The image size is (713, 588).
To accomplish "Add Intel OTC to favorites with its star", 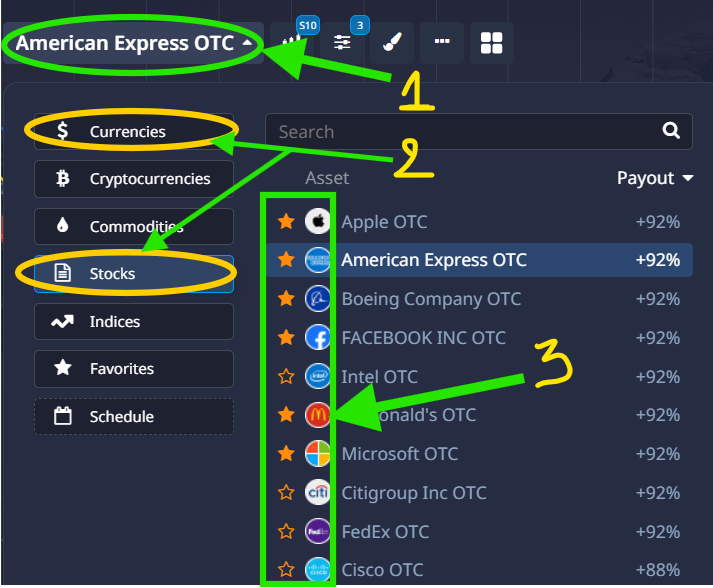I will coord(286,377).
